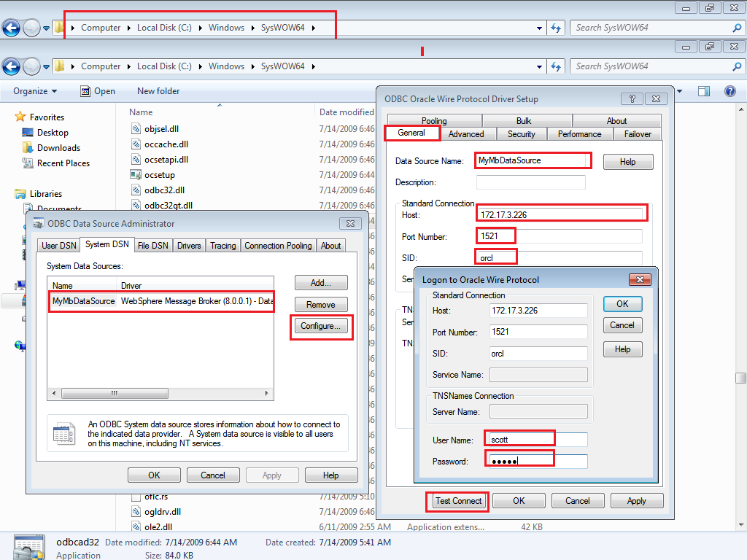Open address history dropdown in top Explorer

tap(539, 28)
